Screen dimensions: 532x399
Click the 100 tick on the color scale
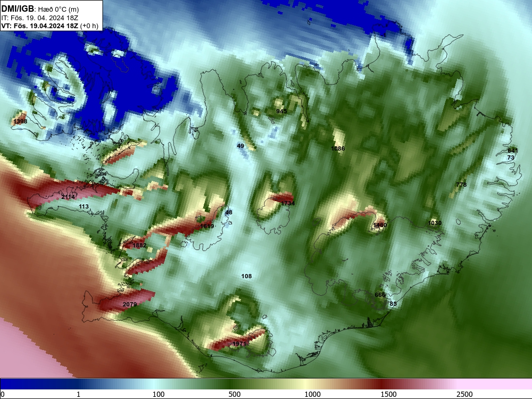point(159,394)
